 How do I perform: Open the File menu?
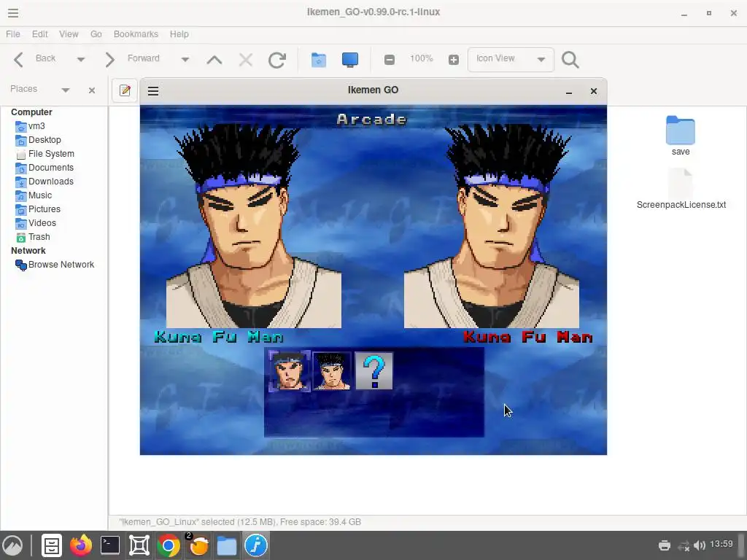pos(13,34)
